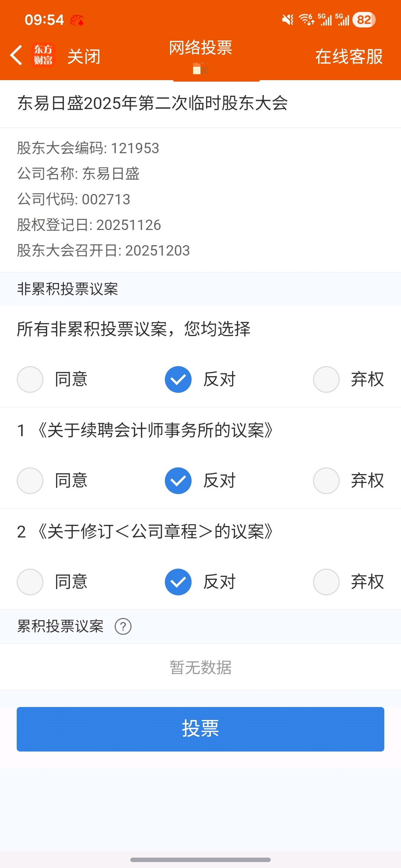Select 弃权 for all non-cumulative proposals
The width and height of the screenshot is (401, 868).
(326, 379)
